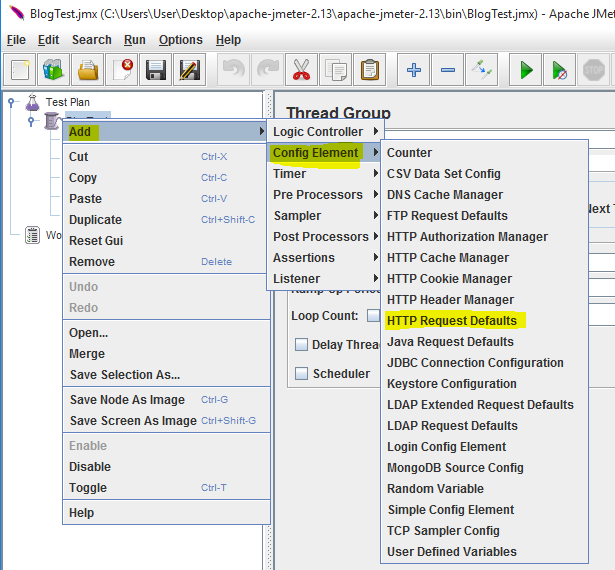615x570 pixels.
Task: Open the Templates toolbar icon
Action: [x=53, y=71]
